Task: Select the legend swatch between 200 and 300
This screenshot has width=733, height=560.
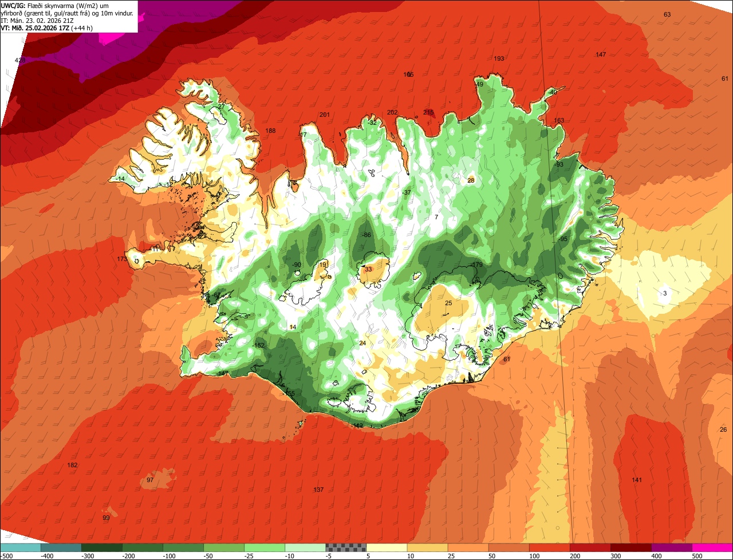Action: 590,548
